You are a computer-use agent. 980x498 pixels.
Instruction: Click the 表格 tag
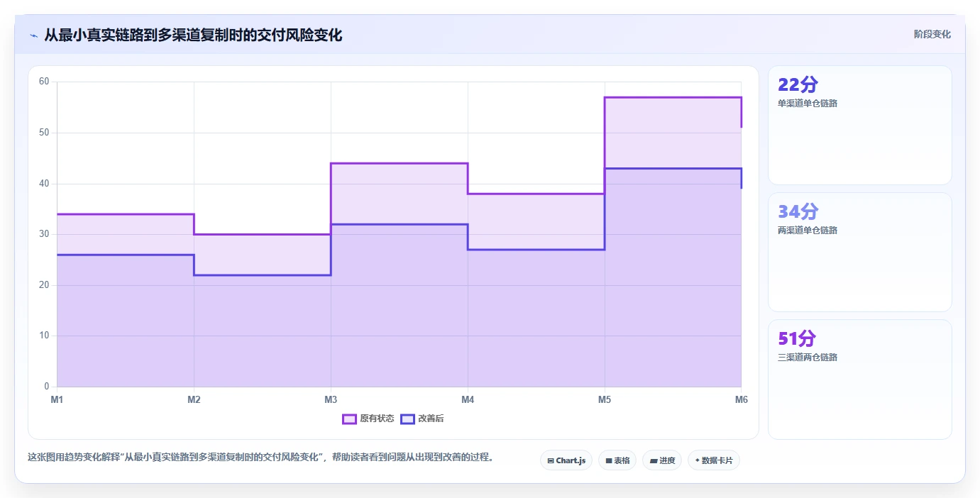pyautogui.click(x=617, y=460)
